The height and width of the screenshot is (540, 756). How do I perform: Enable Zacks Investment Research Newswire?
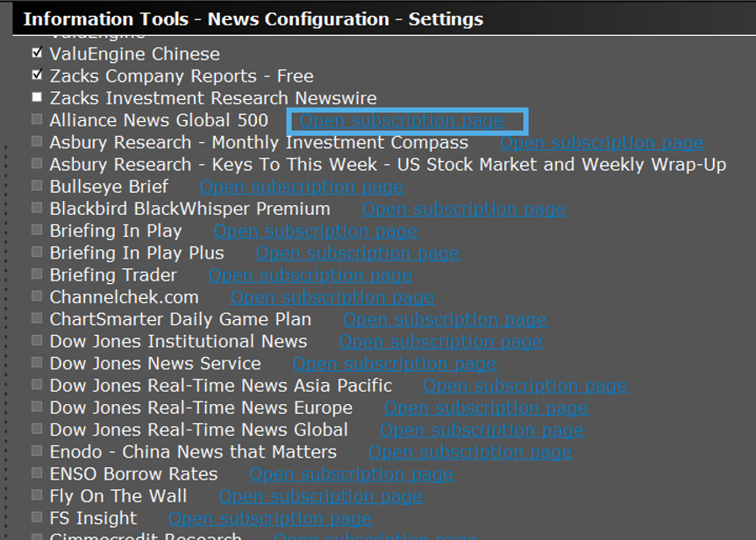pos(36,96)
